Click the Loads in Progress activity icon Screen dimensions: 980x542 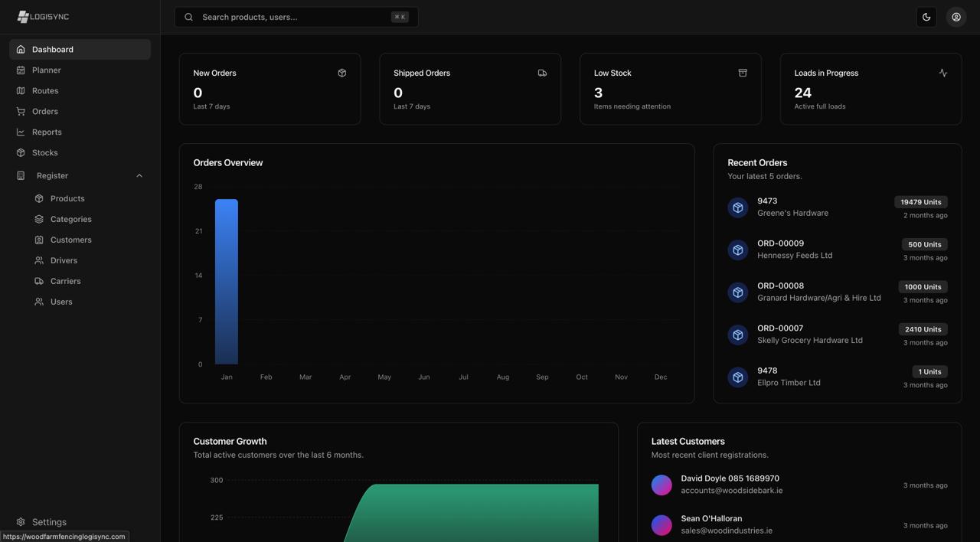943,73
